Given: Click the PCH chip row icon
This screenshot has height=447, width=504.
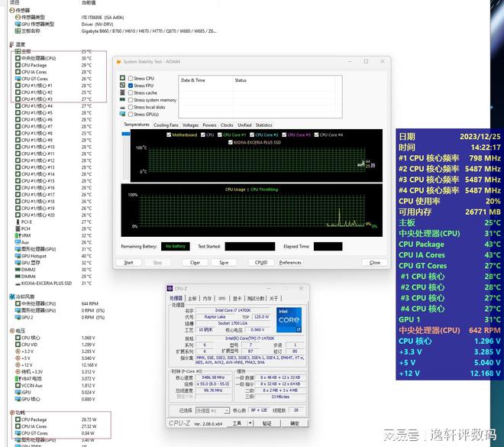Looking at the screenshot, I should pos(18,228).
